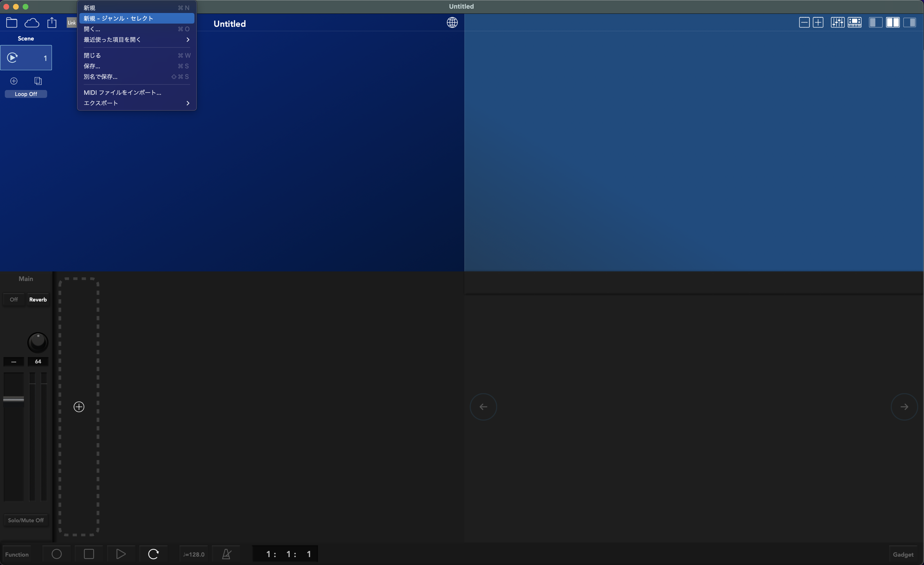Click the Main volume fader
The image size is (924, 565).
13,399
